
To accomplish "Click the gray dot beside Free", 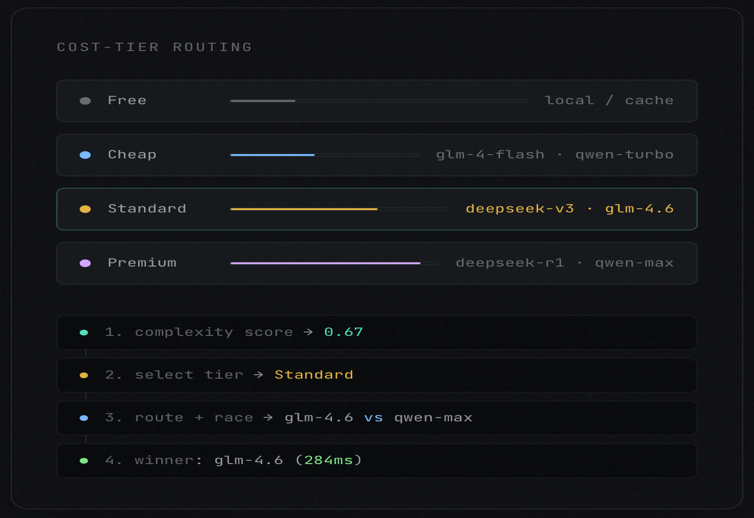I will click(x=85, y=101).
